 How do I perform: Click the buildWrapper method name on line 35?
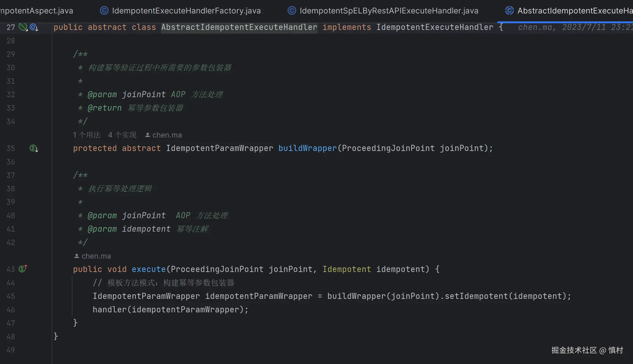pos(307,148)
